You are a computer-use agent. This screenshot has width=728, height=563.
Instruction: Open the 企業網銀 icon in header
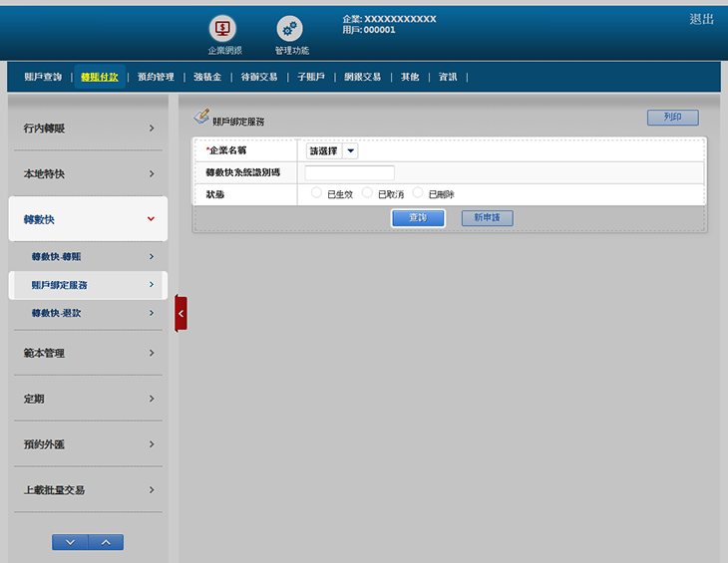(x=223, y=29)
